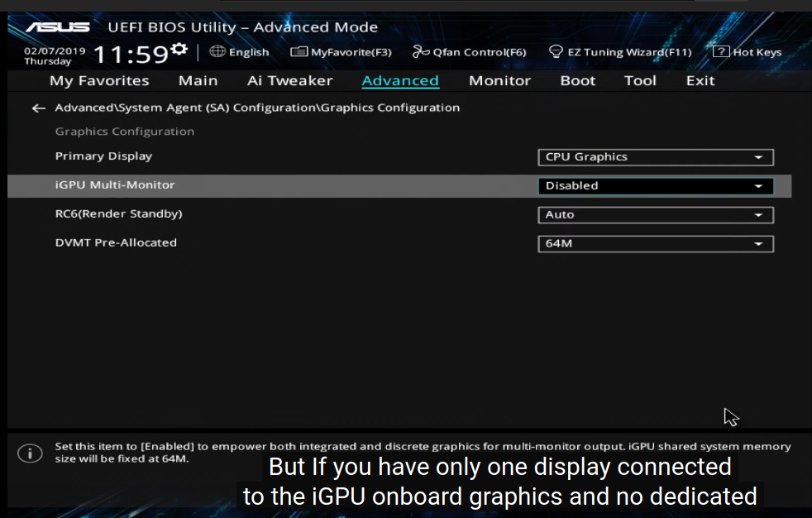
Task: Select the RC6(Render Standby) label
Action: coord(118,214)
